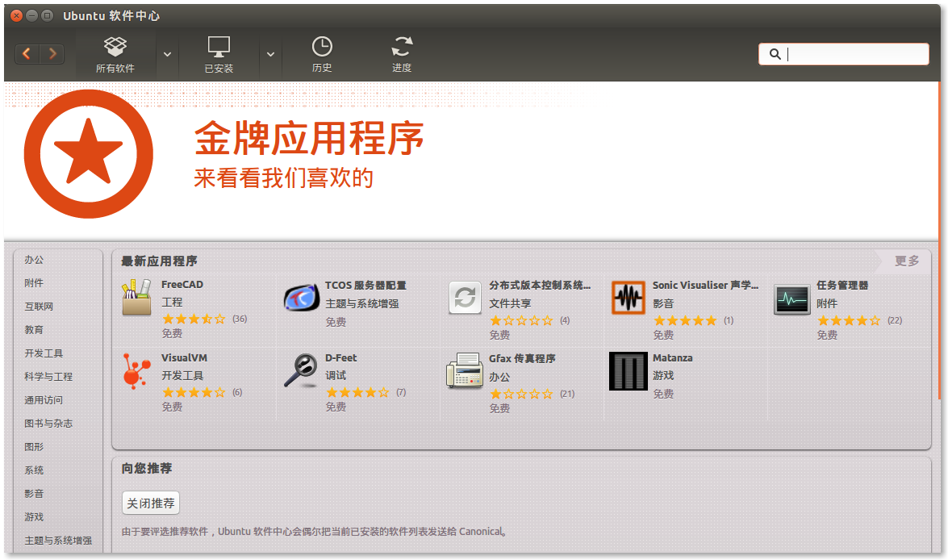This screenshot has width=948, height=560.
Task: Open the Gfax 传真程序 title
Action: pyautogui.click(x=522, y=358)
